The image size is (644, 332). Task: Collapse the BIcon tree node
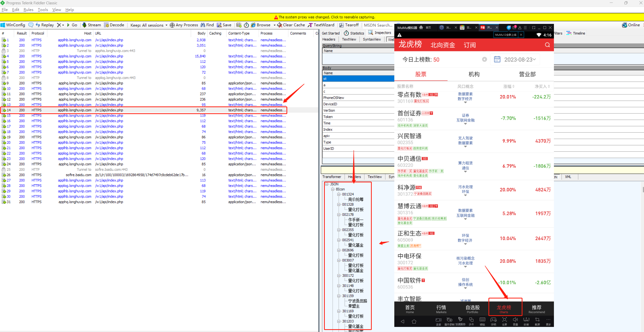pyautogui.click(x=333, y=189)
